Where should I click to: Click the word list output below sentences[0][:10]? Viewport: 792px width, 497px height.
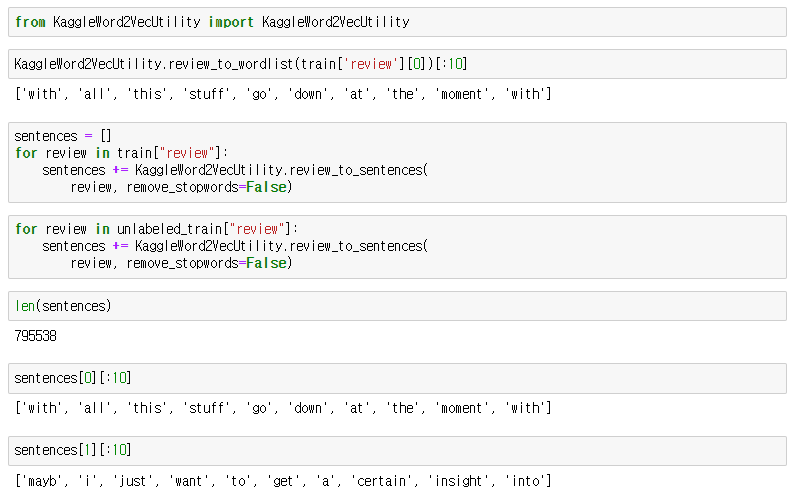(283, 408)
